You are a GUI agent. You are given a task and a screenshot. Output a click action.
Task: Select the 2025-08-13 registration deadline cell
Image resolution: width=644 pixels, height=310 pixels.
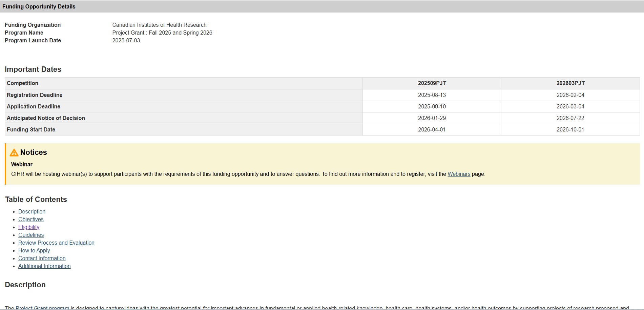coord(432,95)
